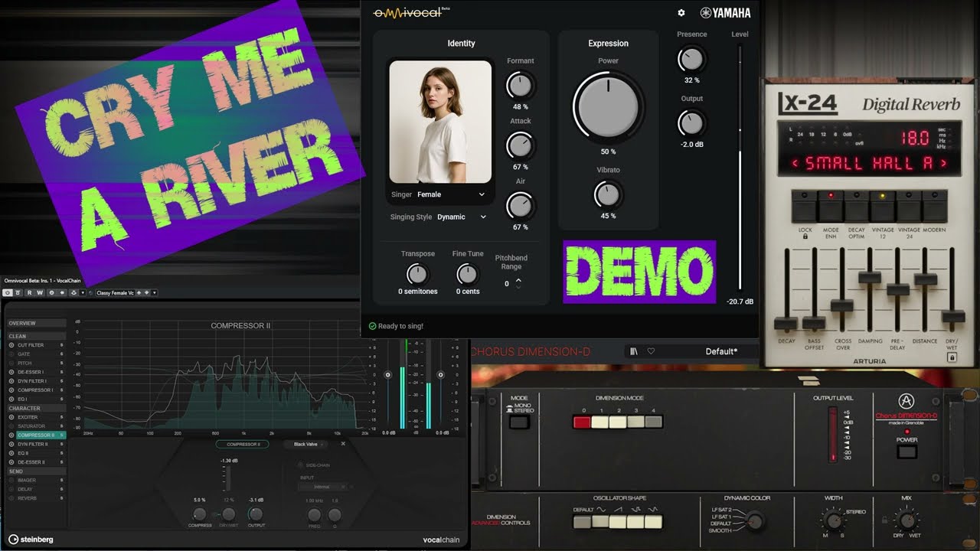Select next LX-24 preset with right arrow

point(943,163)
